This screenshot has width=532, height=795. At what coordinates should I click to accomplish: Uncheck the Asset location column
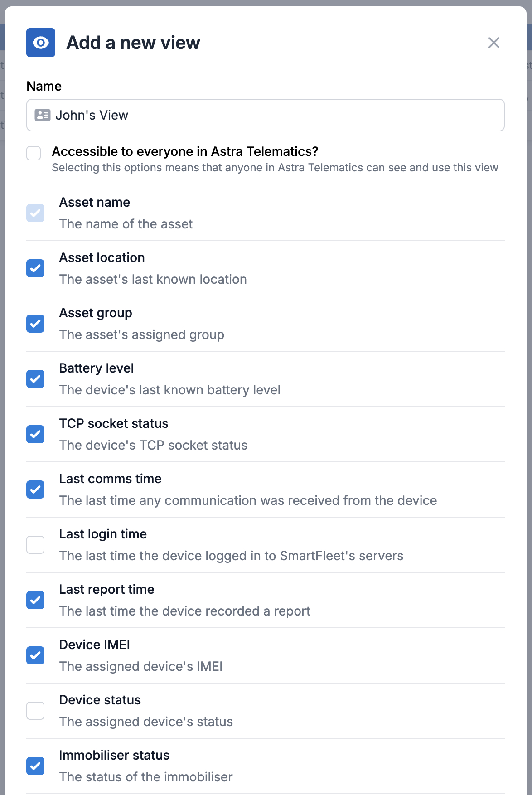pos(35,268)
